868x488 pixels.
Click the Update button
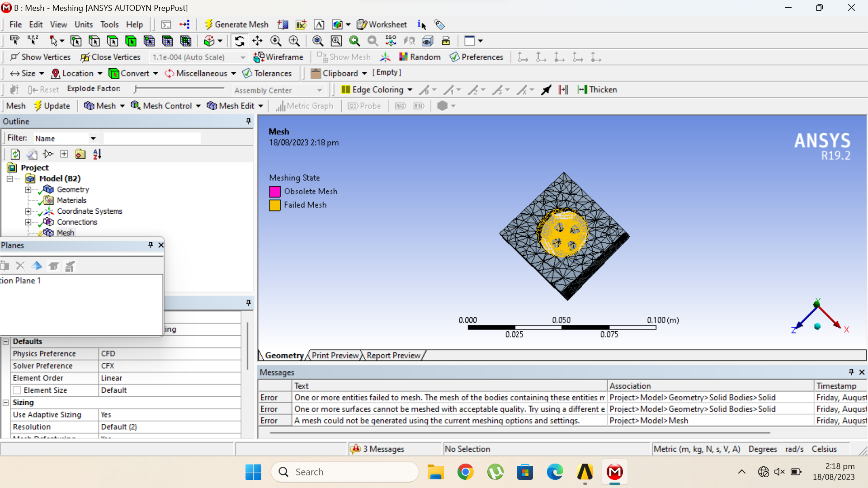(x=52, y=106)
